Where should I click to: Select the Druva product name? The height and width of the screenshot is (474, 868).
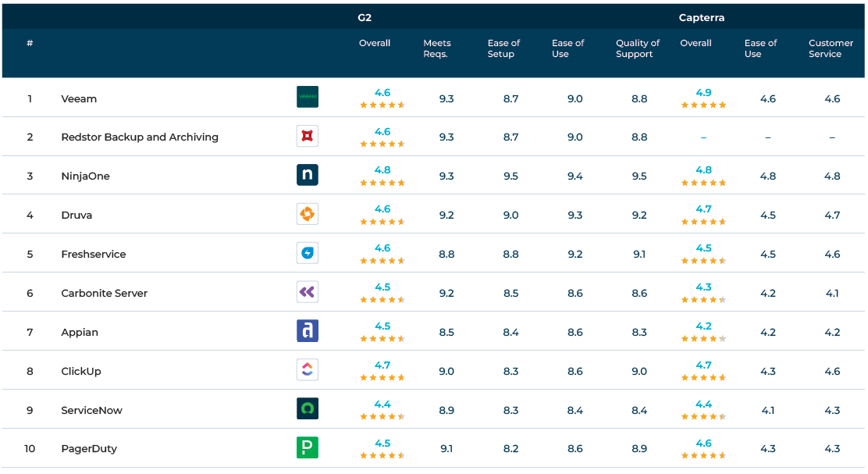76,216
